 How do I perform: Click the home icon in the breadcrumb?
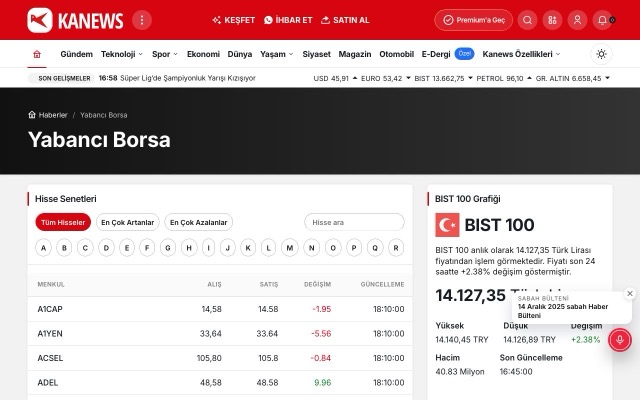click(x=32, y=115)
